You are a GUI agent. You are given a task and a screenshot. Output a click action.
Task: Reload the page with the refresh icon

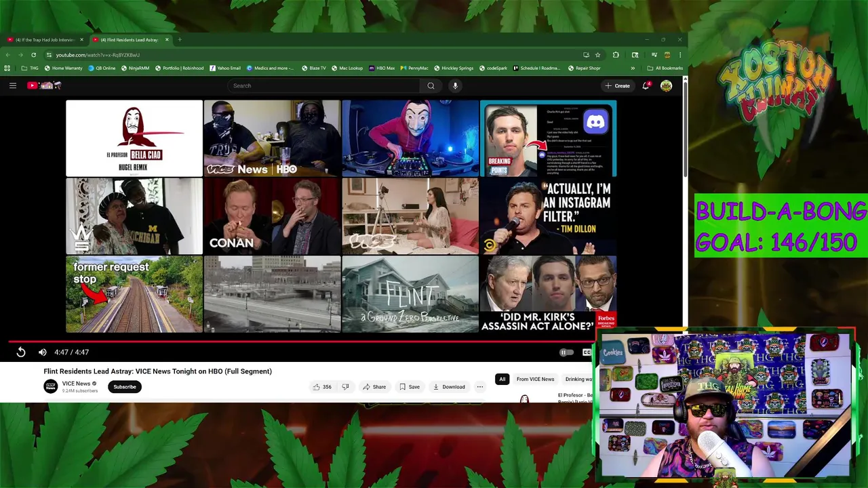pos(33,55)
